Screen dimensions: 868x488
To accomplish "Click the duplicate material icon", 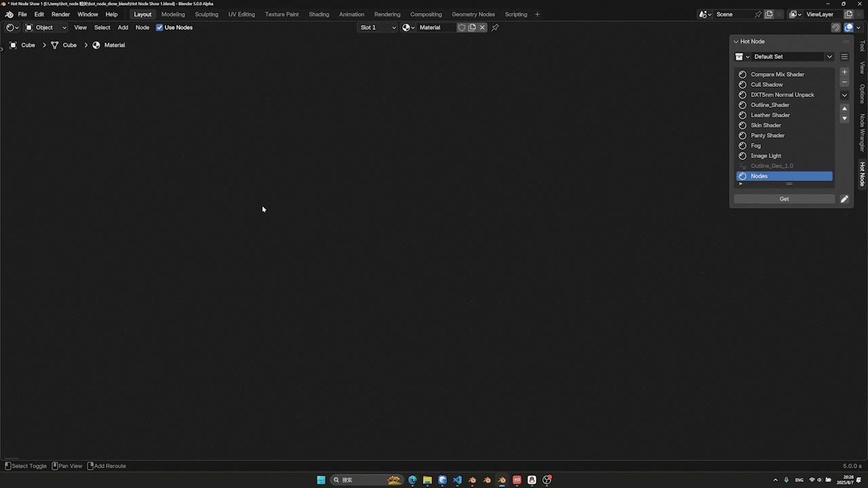I will coord(472,28).
